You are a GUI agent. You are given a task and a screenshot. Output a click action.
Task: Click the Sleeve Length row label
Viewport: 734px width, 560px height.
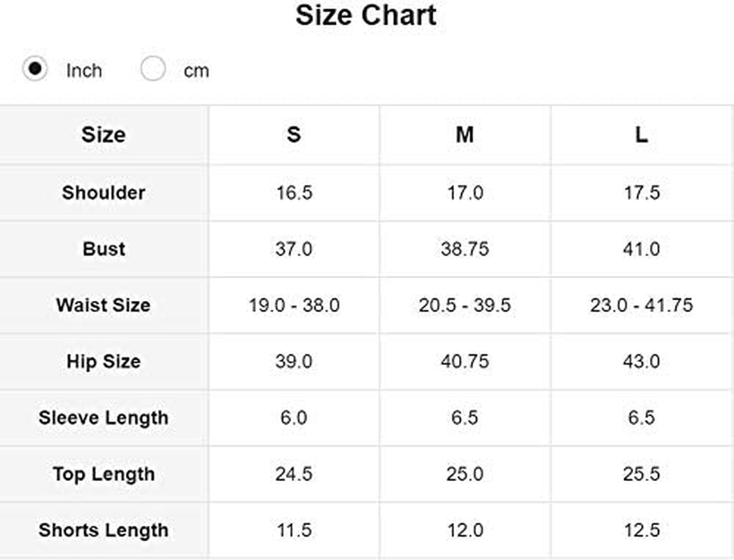tap(104, 418)
